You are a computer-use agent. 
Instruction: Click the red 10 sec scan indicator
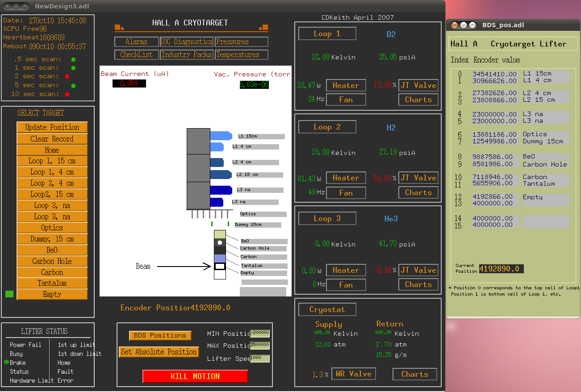coord(67,94)
